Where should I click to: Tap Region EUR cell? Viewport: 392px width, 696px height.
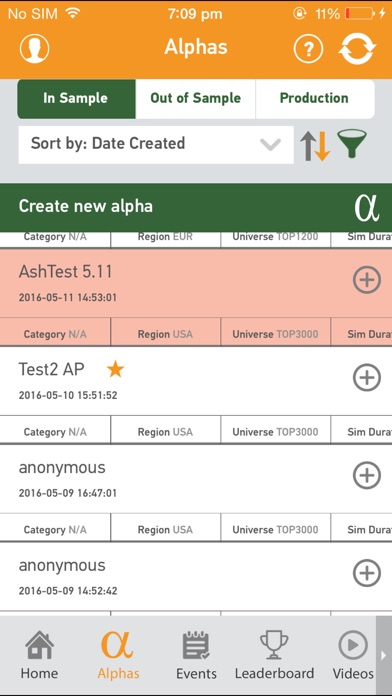point(166,239)
